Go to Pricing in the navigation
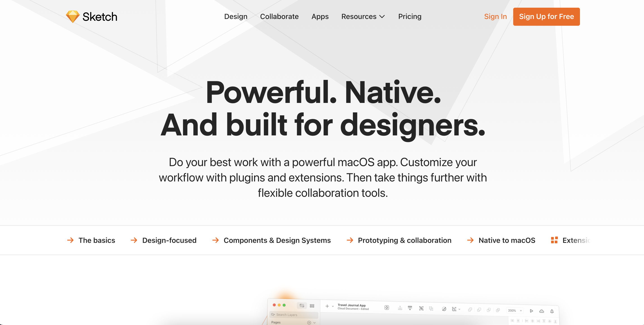This screenshot has width=644, height=325. (x=409, y=16)
